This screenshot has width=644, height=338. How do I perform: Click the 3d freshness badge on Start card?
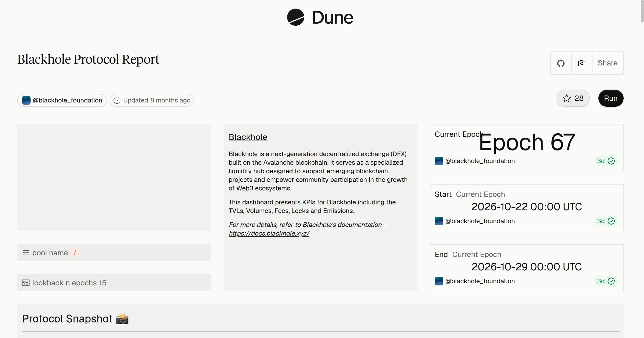(x=606, y=221)
